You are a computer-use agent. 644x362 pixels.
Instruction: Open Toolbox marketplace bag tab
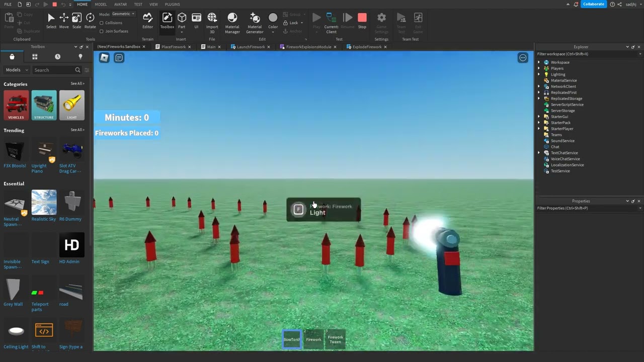tap(12, 56)
